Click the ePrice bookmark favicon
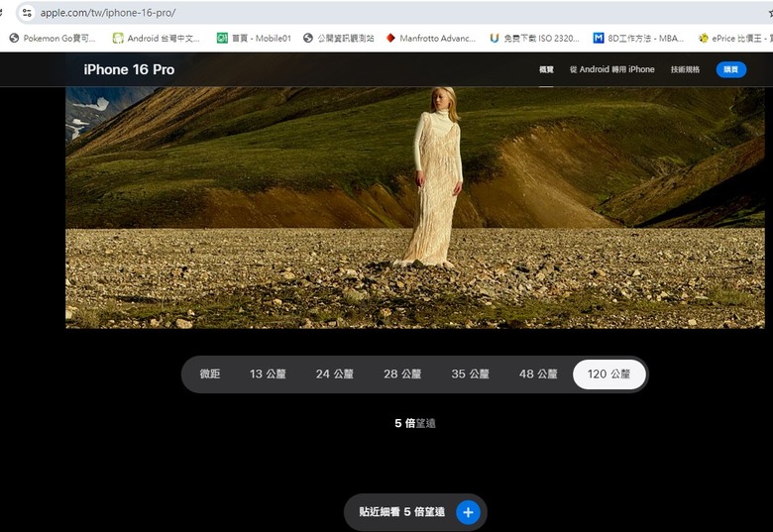This screenshot has width=773, height=532. (x=704, y=38)
